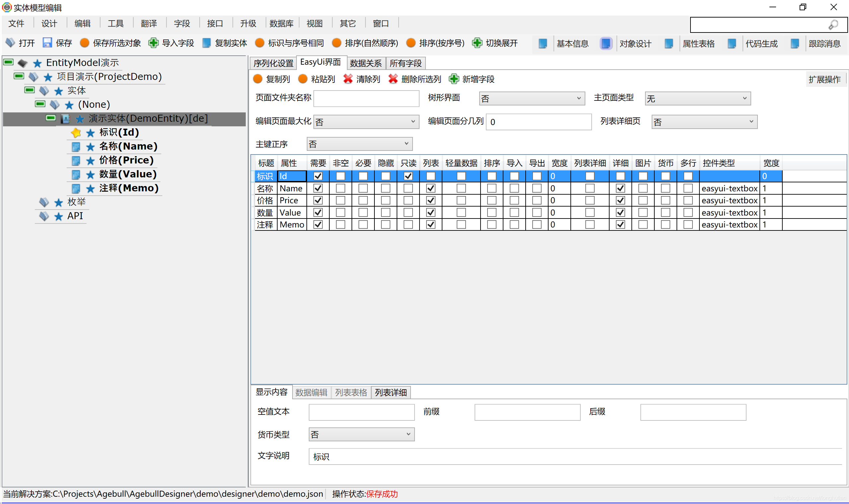Image resolution: width=849 pixels, height=504 pixels.
Task: Enable 隐藏 checkbox in the Value row
Action: (386, 213)
